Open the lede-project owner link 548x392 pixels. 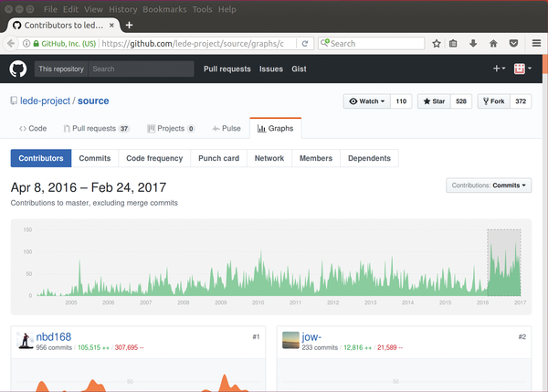pos(45,101)
